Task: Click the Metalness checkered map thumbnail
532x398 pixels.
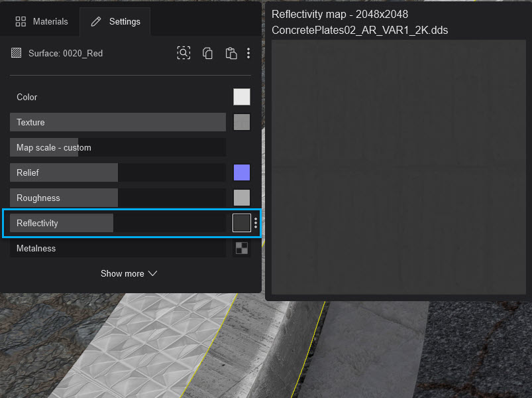Action: [242, 248]
